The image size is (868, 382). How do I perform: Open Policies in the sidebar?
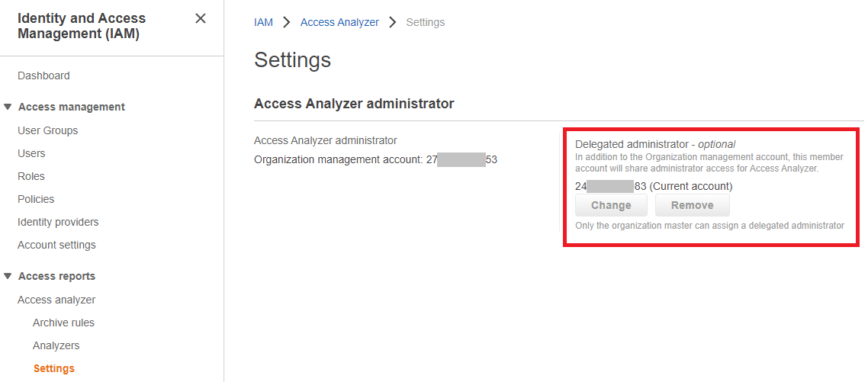coord(36,199)
